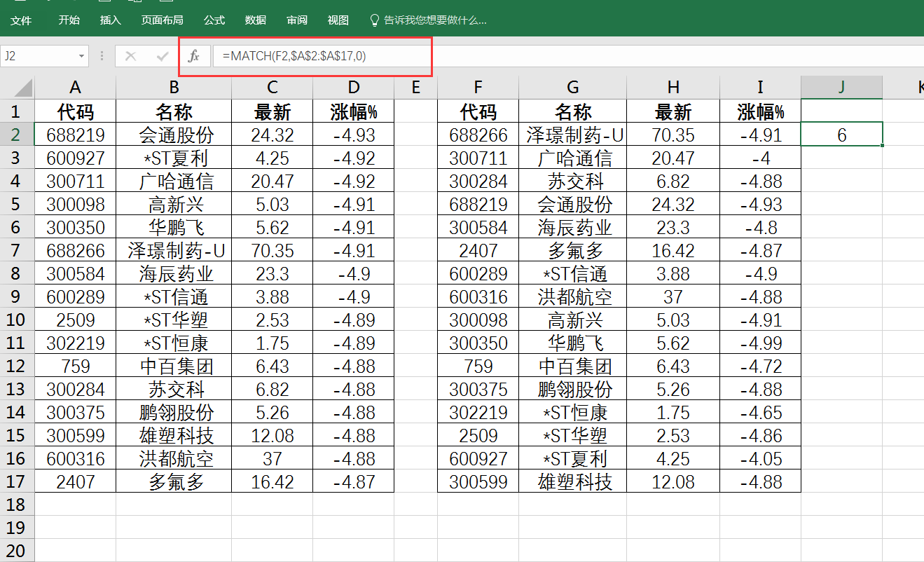The image size is (924, 562).
Task: Select cell B12 中百集团
Action: coord(174,366)
